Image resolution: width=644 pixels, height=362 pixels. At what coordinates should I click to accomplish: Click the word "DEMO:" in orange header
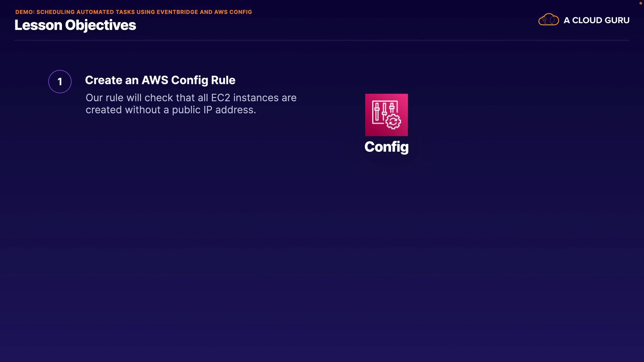(x=25, y=12)
